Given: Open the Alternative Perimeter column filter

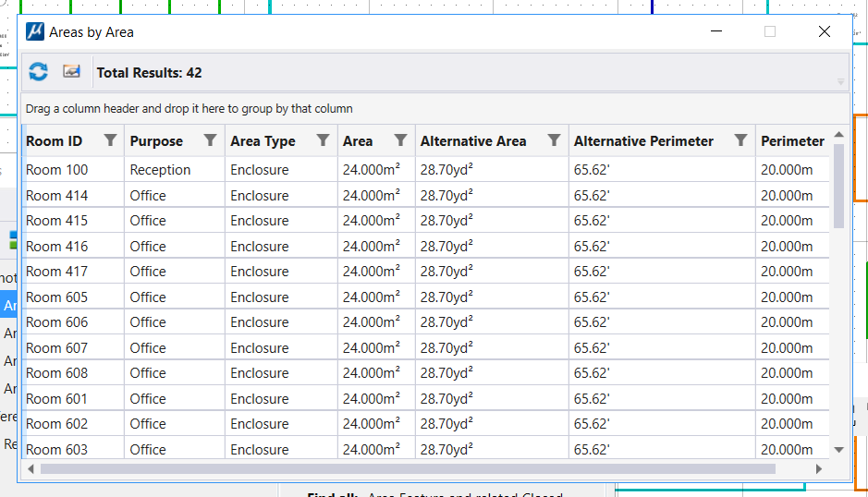Looking at the screenshot, I should coord(740,140).
